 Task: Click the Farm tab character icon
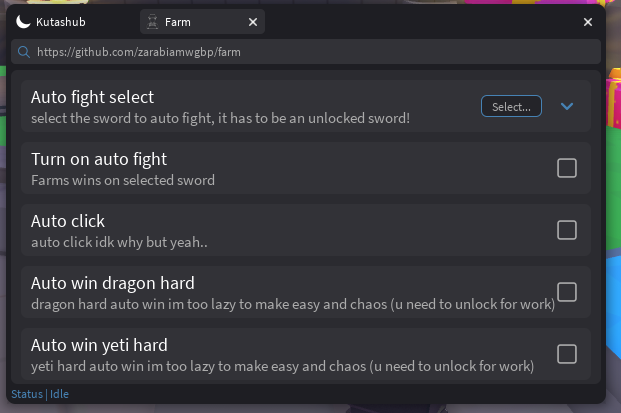(x=152, y=22)
